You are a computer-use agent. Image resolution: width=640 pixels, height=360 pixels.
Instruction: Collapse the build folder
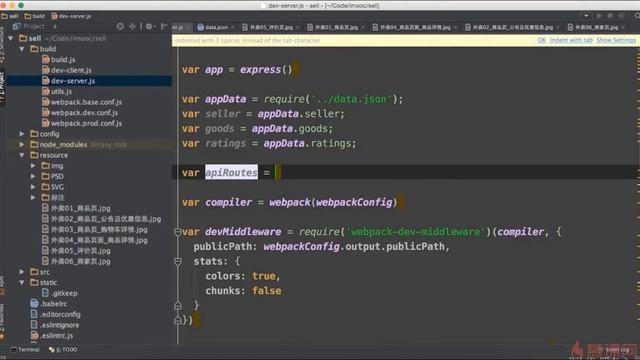tap(22, 49)
